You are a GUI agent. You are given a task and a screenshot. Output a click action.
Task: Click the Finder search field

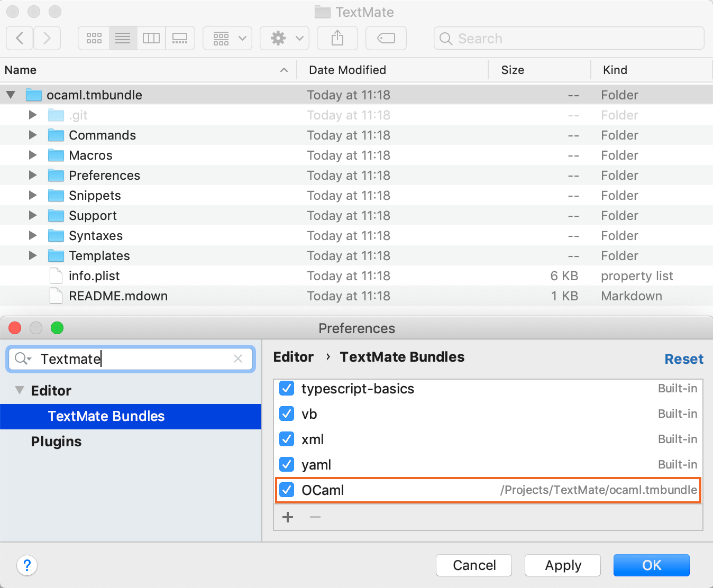(569, 38)
